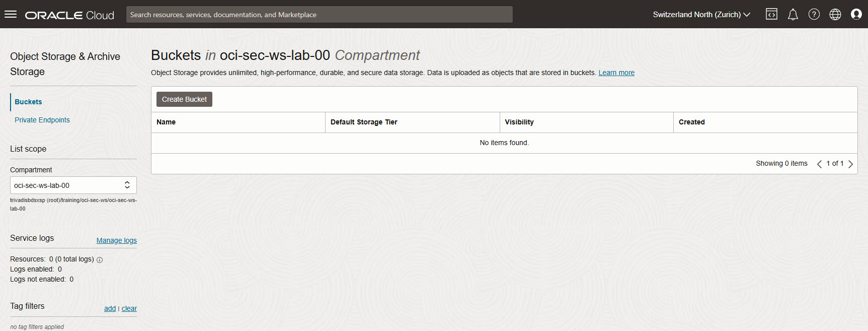Select Buckets in the side menu
The image size is (868, 331).
[x=28, y=102]
